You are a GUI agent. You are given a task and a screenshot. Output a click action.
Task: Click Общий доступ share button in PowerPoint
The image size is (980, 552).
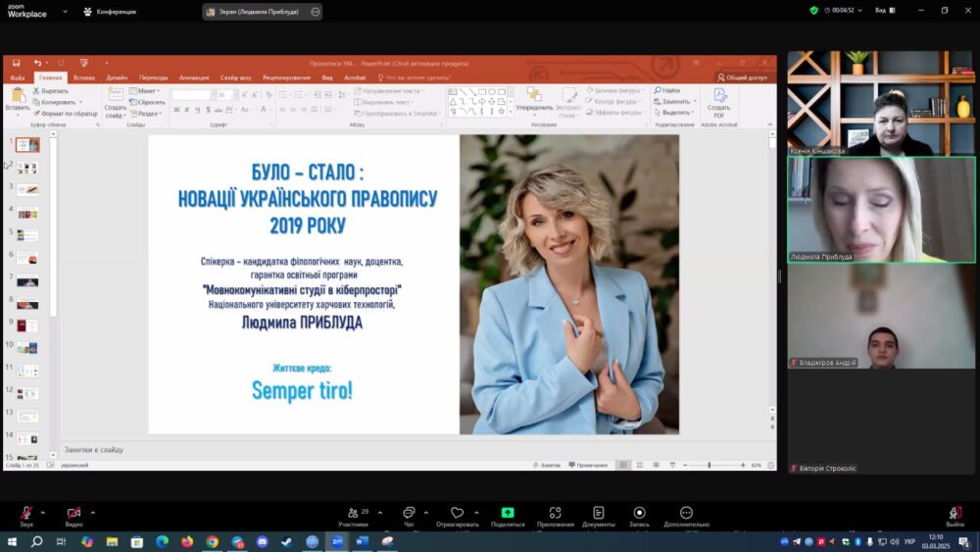(x=742, y=77)
